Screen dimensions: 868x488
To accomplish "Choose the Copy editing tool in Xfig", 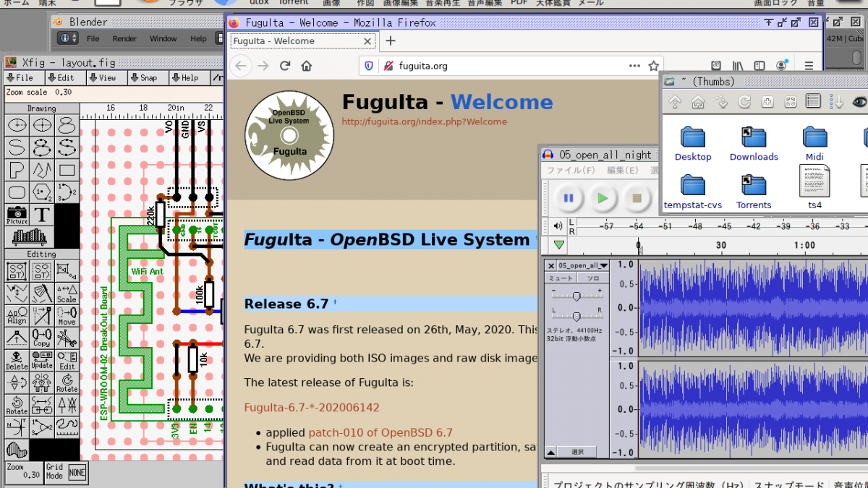I will point(42,338).
